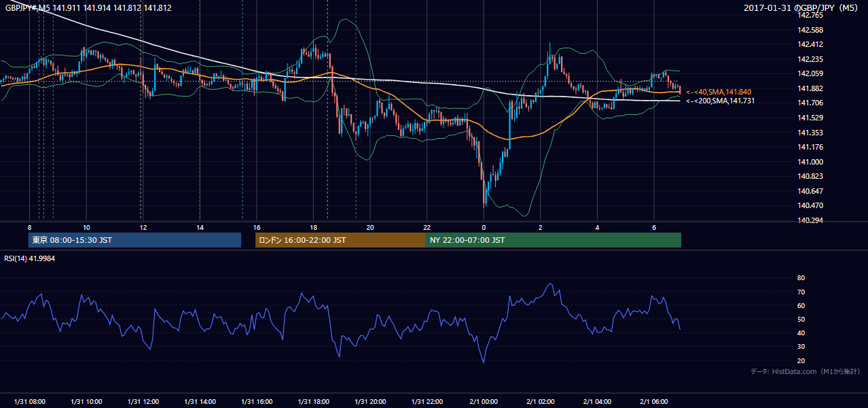Click the bottom time label 1/31 18:00
This screenshot has height=408, width=868.
click(x=313, y=402)
